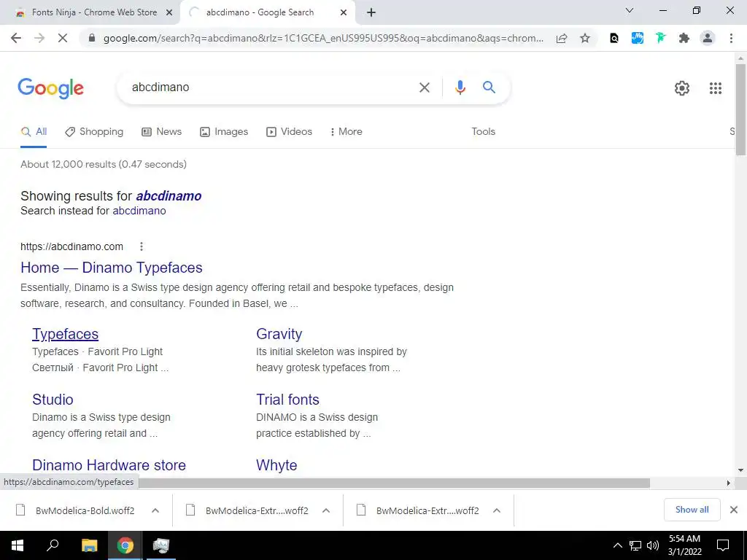Open the Typefaces sitelink

(x=65, y=334)
